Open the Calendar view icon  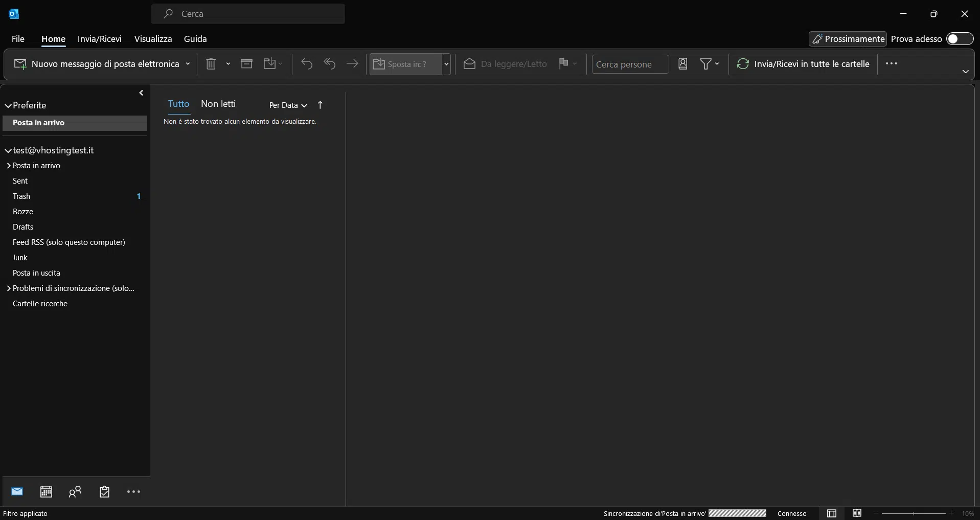click(47, 491)
